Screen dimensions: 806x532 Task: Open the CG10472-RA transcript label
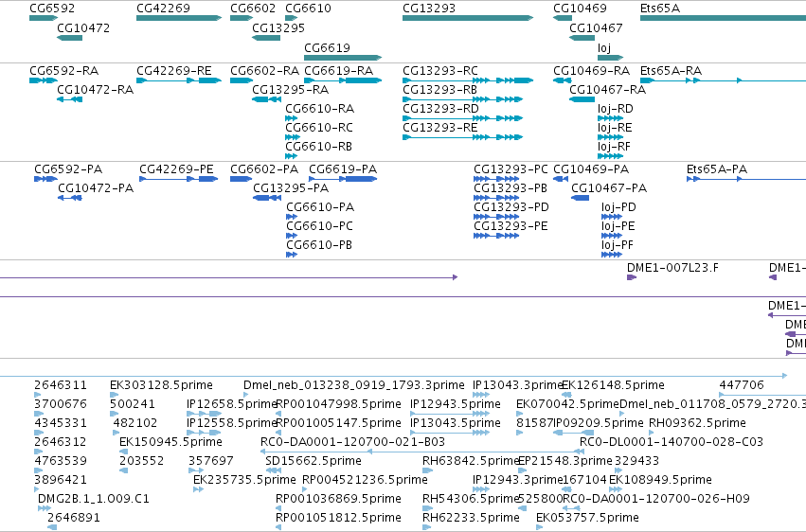[95, 89]
